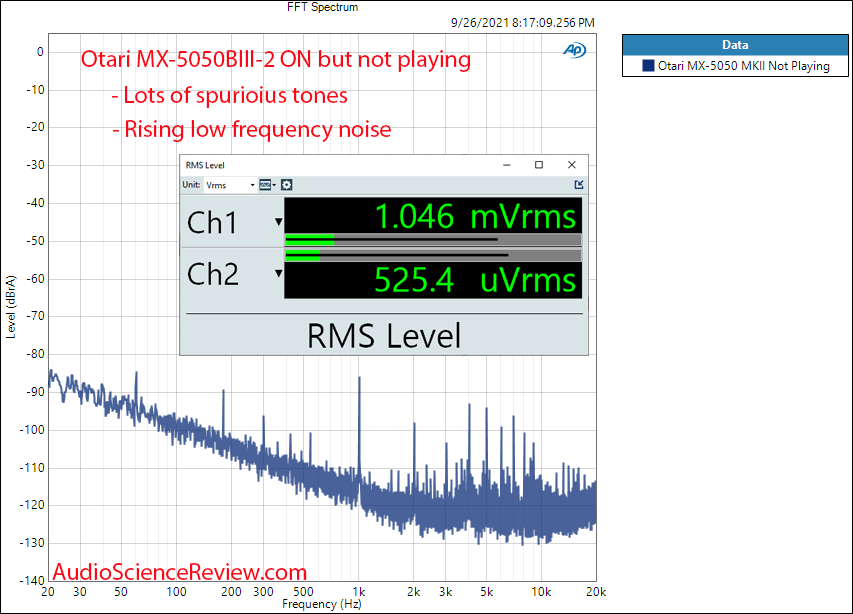The width and height of the screenshot is (853, 614).
Task: Minimize the RMS Level window
Action: coord(506,165)
